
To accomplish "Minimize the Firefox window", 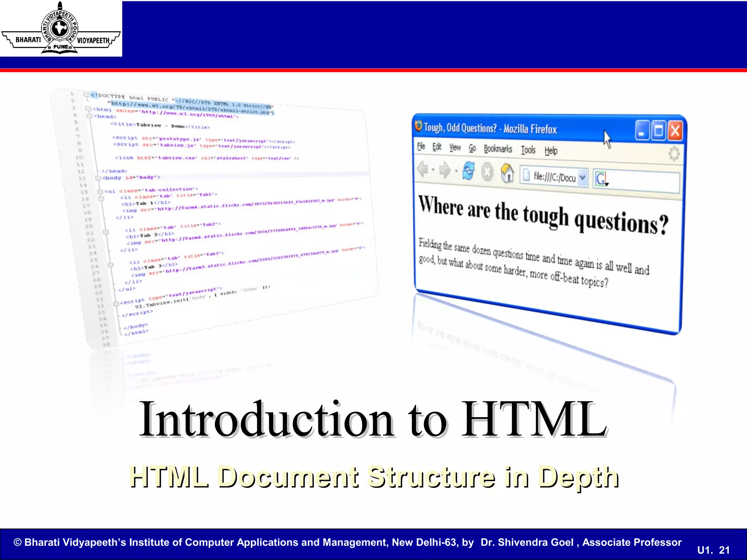I will tap(642, 130).
